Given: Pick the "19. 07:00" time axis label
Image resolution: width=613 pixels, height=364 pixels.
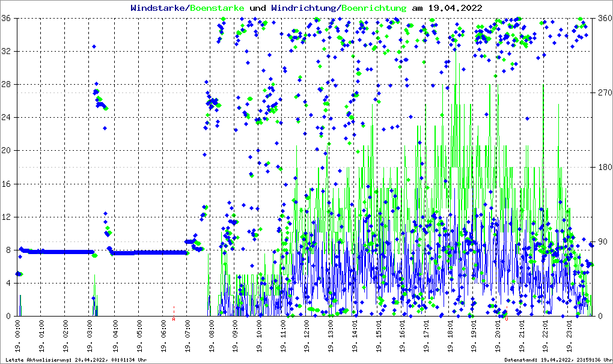Looking at the screenshot, I should [188, 336].
